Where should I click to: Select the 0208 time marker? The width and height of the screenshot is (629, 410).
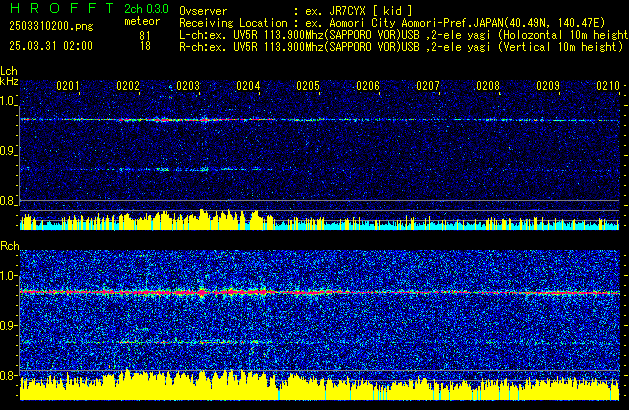coord(488,86)
